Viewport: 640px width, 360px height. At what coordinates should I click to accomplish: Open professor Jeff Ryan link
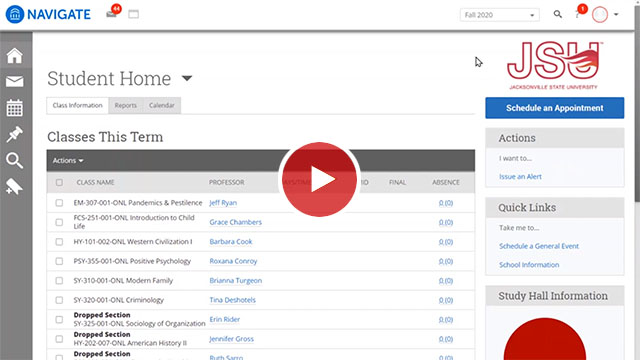click(x=223, y=203)
